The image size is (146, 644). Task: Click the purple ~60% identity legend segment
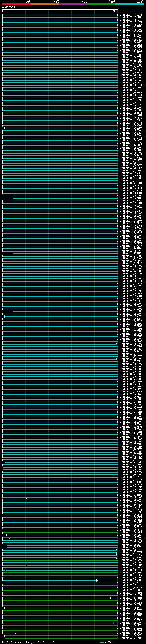(73, 4)
